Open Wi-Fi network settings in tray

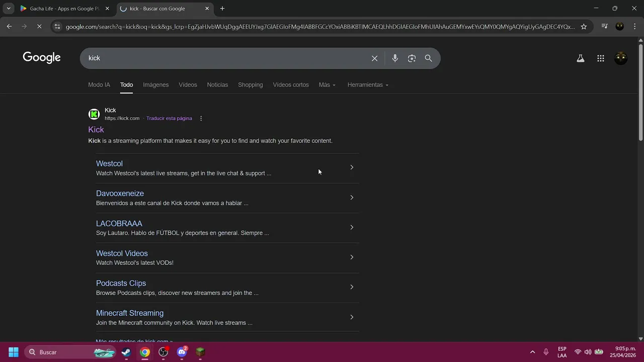point(578,352)
